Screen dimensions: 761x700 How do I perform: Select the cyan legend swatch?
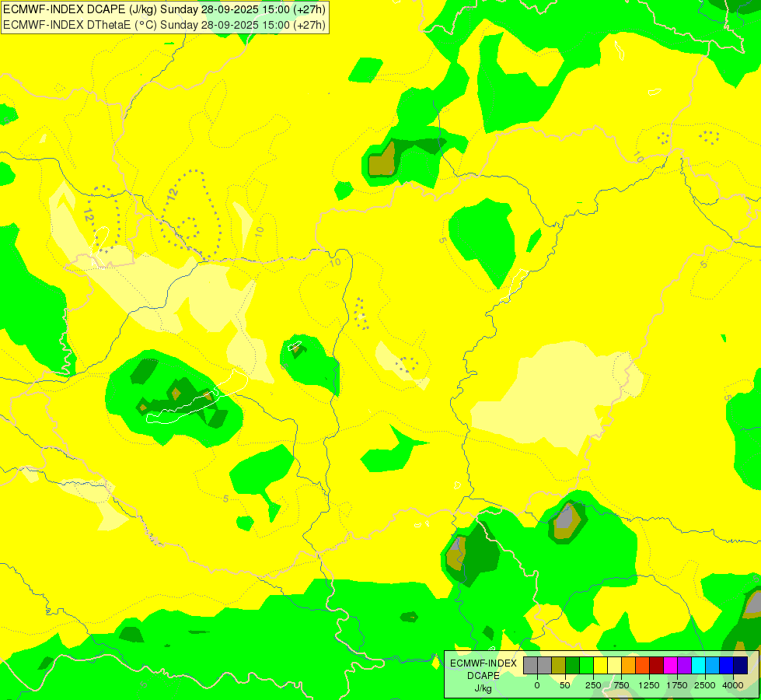pos(698,665)
